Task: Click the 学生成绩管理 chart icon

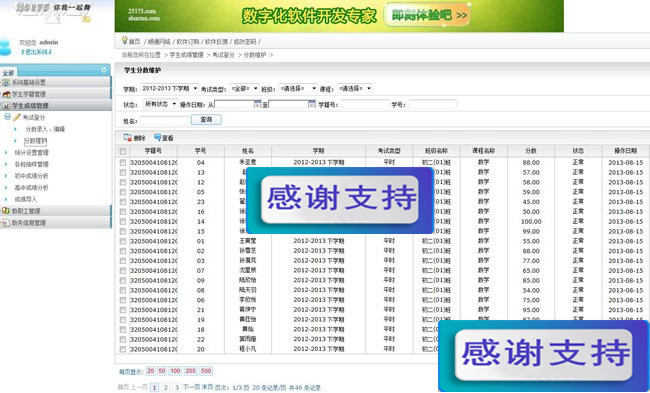Action: coord(6,106)
